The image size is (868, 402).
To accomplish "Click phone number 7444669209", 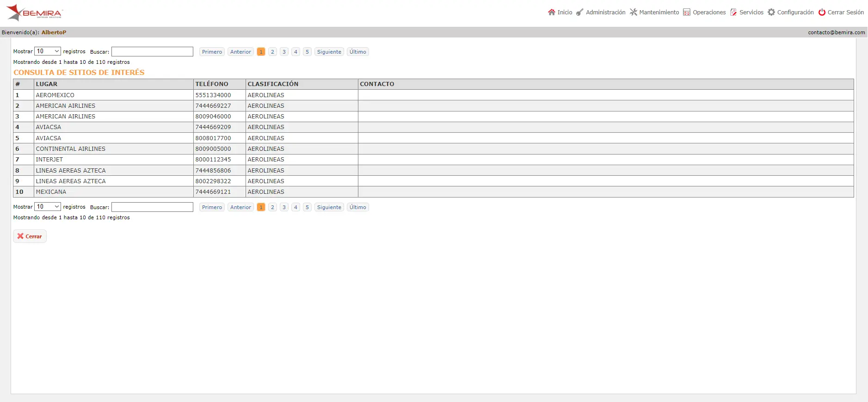I will 213,127.
